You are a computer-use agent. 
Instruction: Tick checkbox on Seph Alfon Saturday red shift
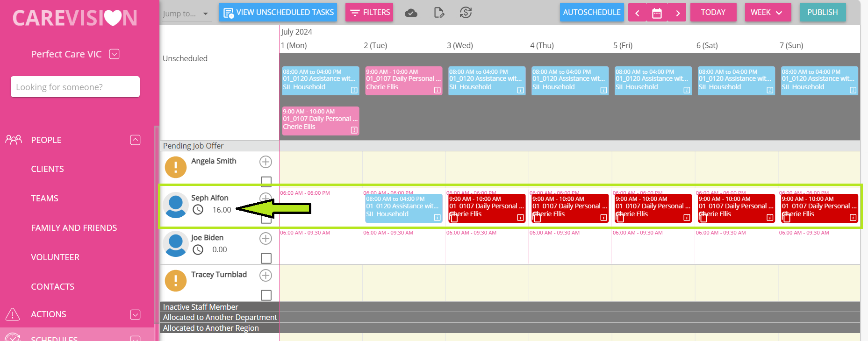(703, 218)
